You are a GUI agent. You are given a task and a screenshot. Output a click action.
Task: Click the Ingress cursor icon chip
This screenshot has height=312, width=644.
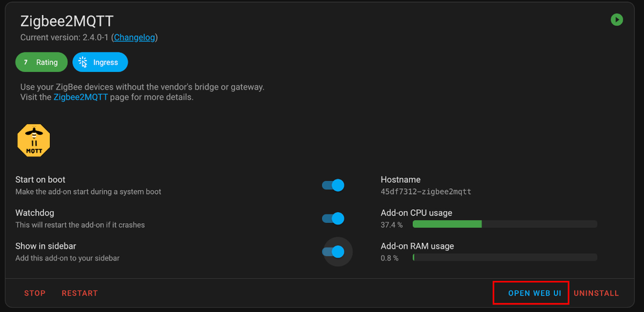pos(100,63)
